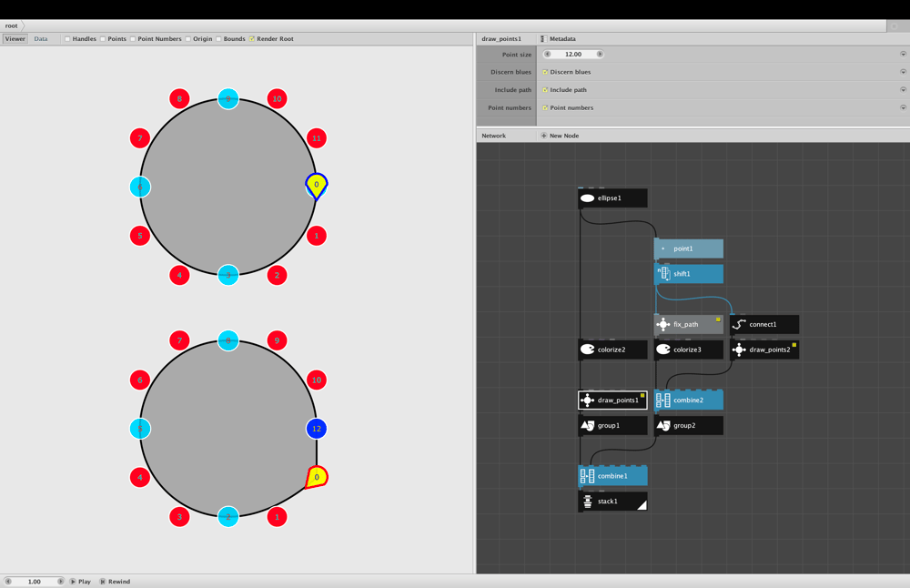Viewport: 910px width, 588px height.
Task: Rewind the animation
Action: [115, 581]
